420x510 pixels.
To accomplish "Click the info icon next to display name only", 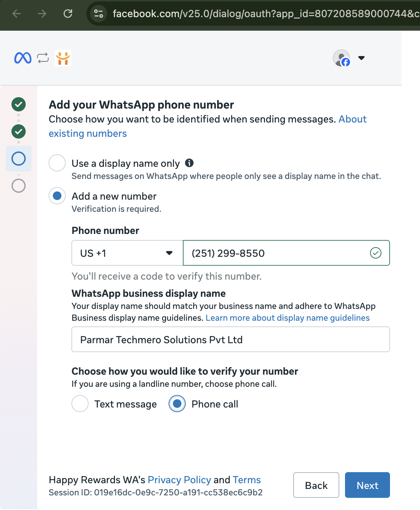I will tap(189, 163).
